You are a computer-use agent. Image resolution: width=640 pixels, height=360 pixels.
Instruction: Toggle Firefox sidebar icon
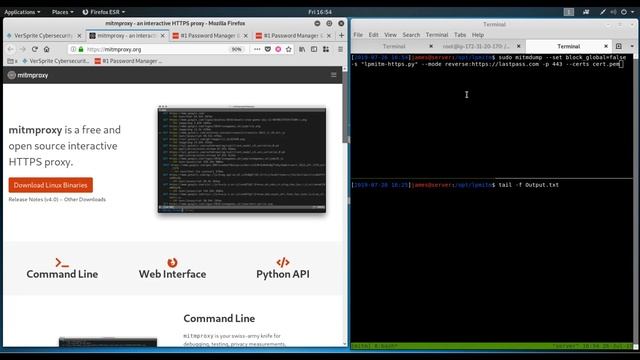314,49
